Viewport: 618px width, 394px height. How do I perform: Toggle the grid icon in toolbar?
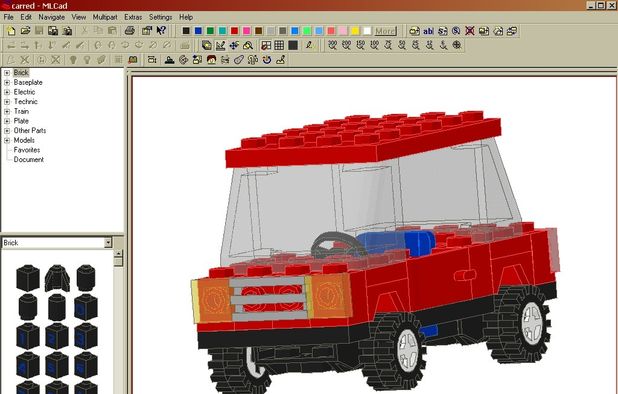(x=279, y=45)
